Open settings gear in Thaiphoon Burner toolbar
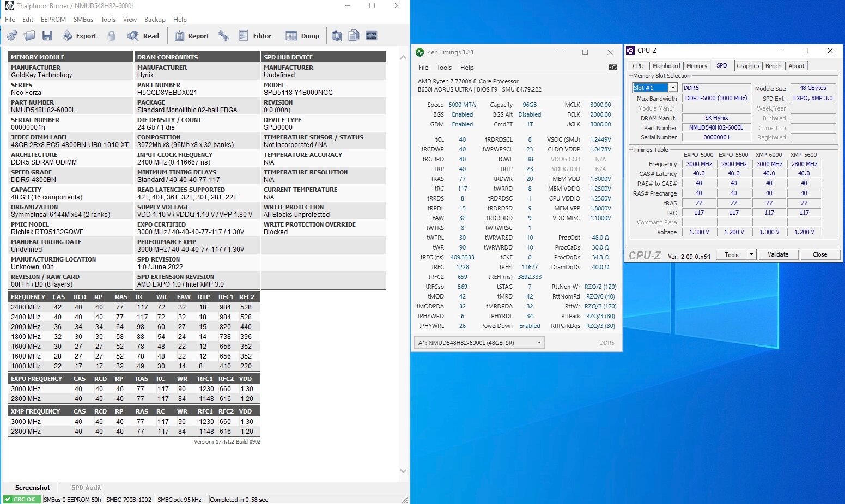The image size is (845, 504). 12,36
